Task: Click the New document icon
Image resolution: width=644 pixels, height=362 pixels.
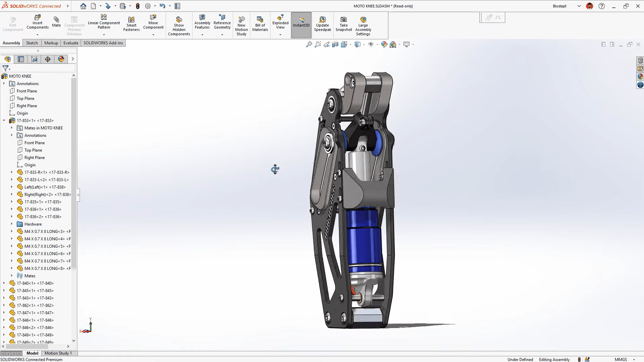Action: click(93, 6)
